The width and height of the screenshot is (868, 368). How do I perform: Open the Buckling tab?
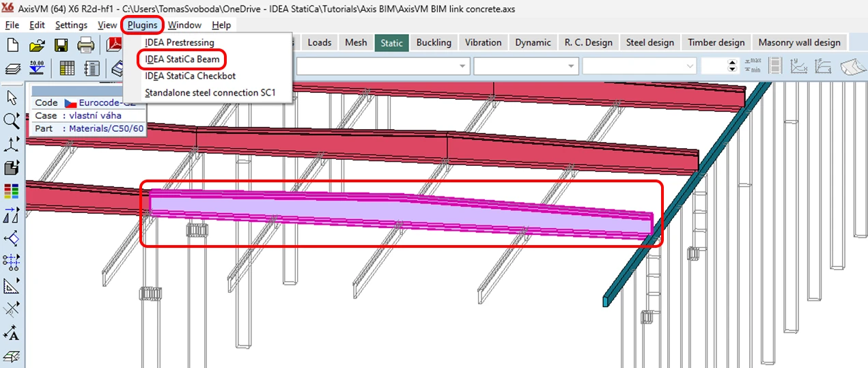[x=434, y=42]
